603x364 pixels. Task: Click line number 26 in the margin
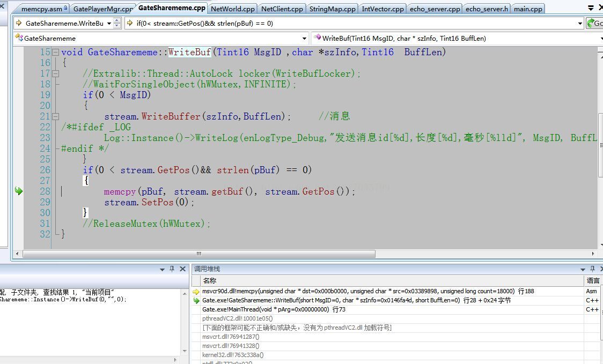pos(45,170)
